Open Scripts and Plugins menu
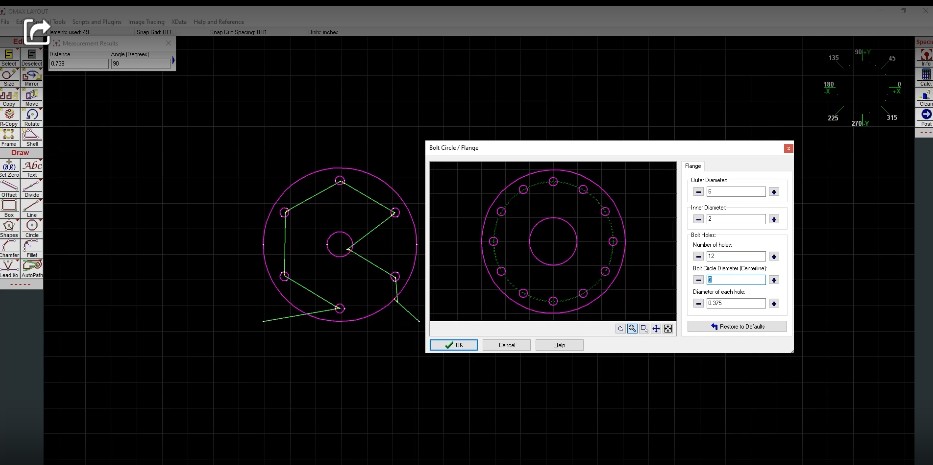 [96, 22]
